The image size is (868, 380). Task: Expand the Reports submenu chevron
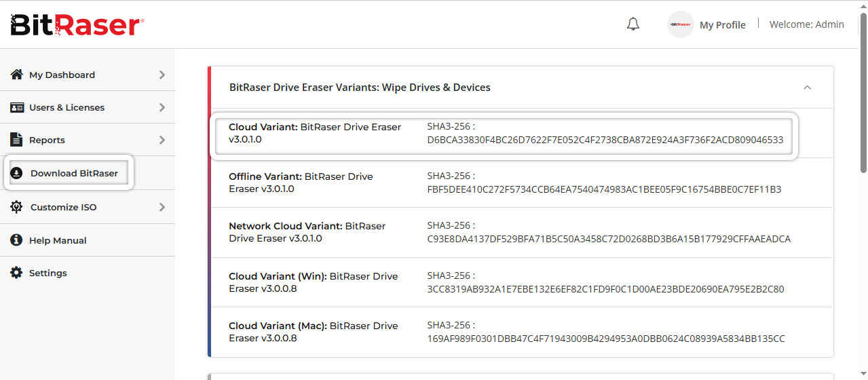(x=162, y=140)
